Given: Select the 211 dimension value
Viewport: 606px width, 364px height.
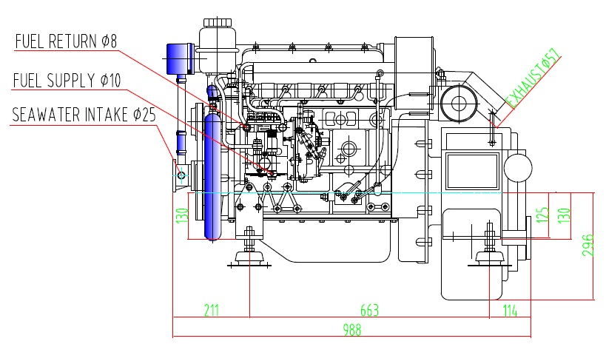Looking at the screenshot, I should tap(212, 310).
